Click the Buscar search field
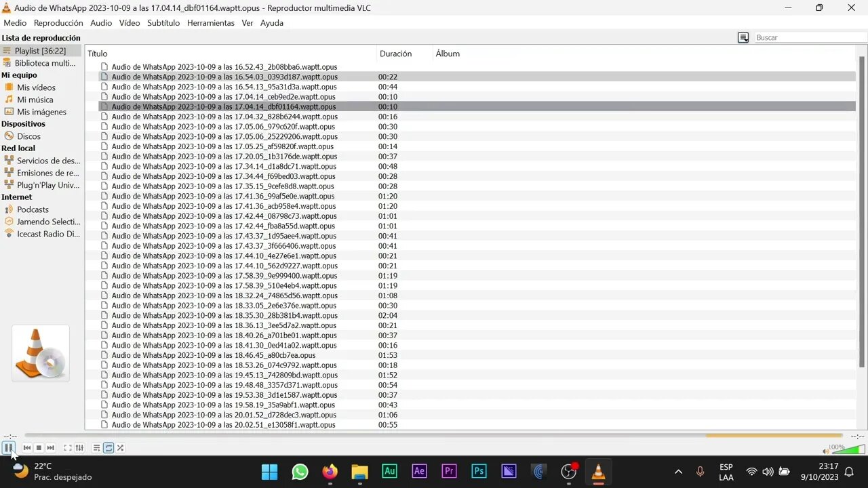 (810, 37)
